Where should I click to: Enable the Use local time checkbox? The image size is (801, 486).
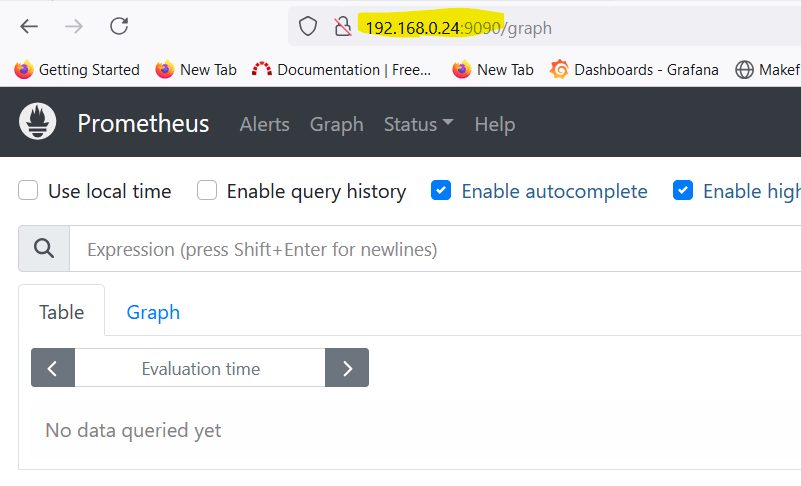(x=29, y=191)
